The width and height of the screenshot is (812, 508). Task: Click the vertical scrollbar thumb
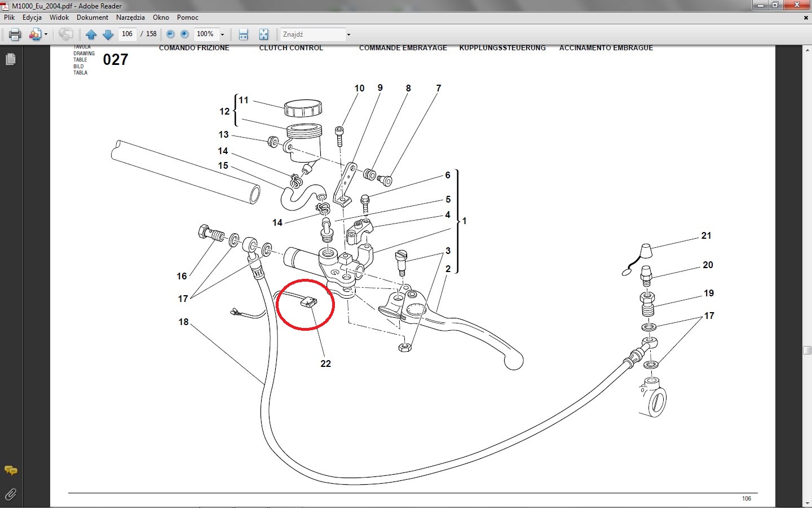[807, 350]
